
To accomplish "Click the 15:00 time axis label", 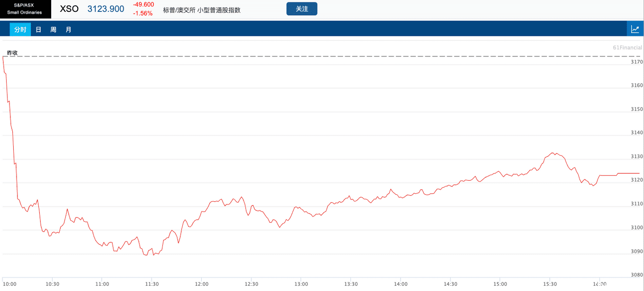I will coord(500,284).
